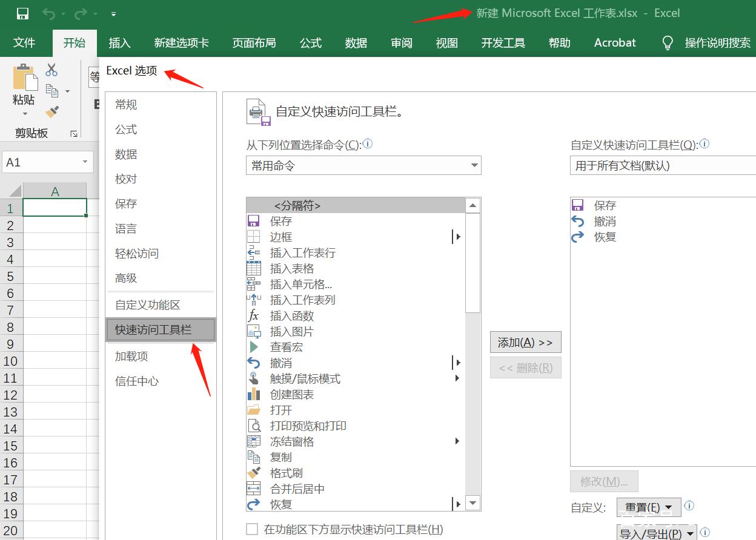Select 插入图片 icon in list
Image resolution: width=756 pixels, height=540 pixels.
point(254,332)
